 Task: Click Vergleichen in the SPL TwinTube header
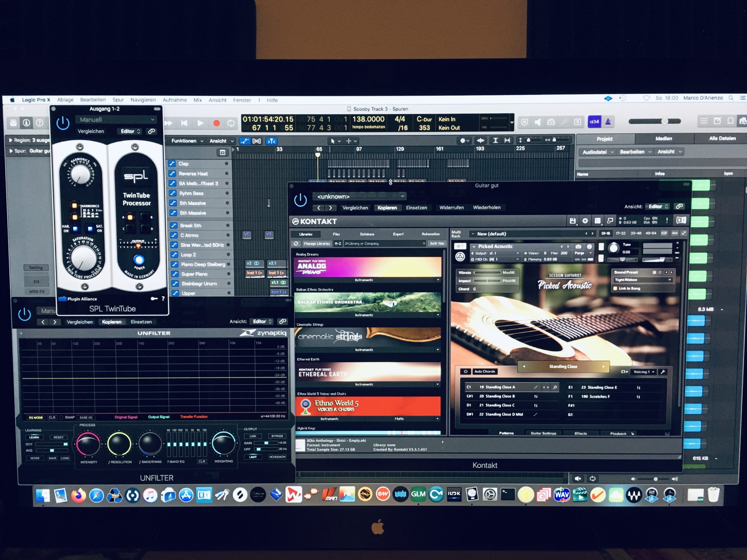(x=91, y=131)
